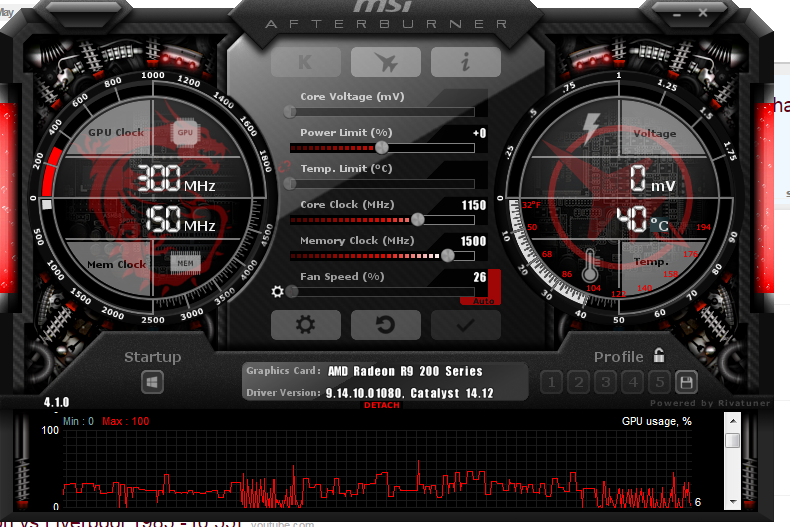The image size is (790, 527).
Task: Click the 150 MHz memory clock readout
Action: tap(181, 219)
